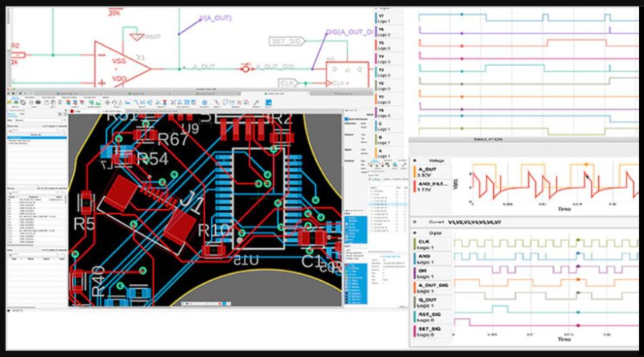
Task: Select the C Logic 1 signal label
Action: pos(384,126)
